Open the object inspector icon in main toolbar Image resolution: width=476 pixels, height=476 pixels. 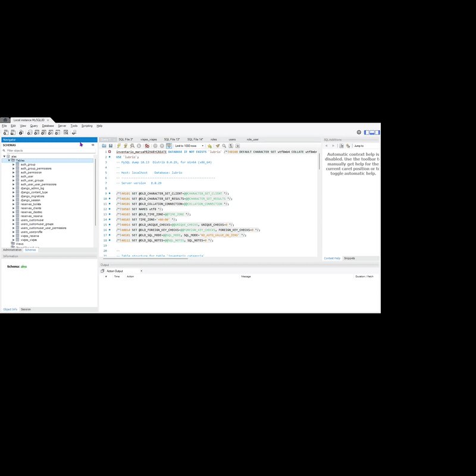(x=21, y=132)
